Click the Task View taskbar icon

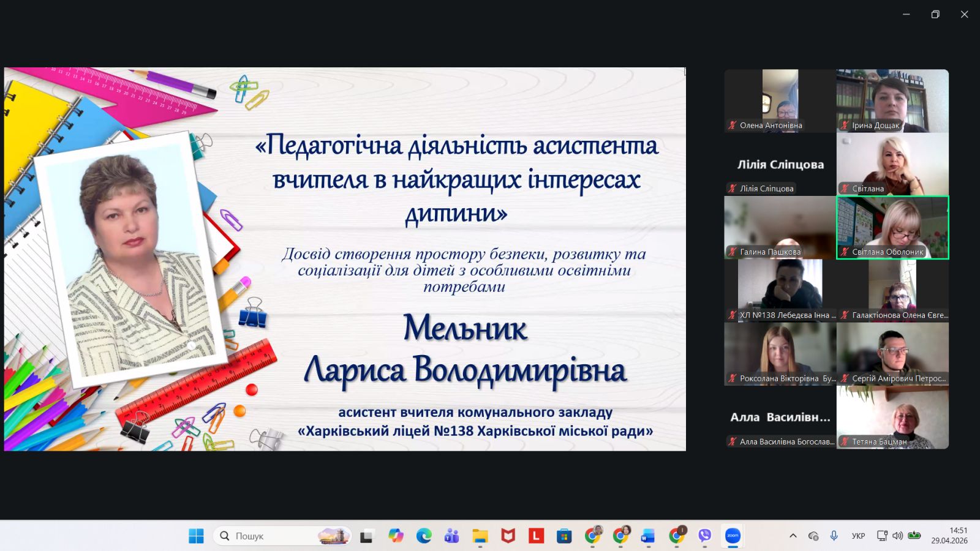pyautogui.click(x=366, y=536)
